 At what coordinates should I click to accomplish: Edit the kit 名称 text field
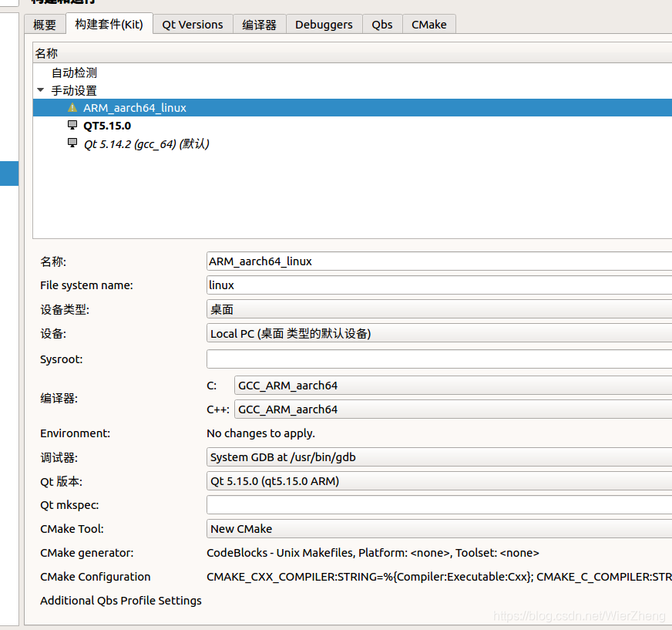[x=439, y=261]
